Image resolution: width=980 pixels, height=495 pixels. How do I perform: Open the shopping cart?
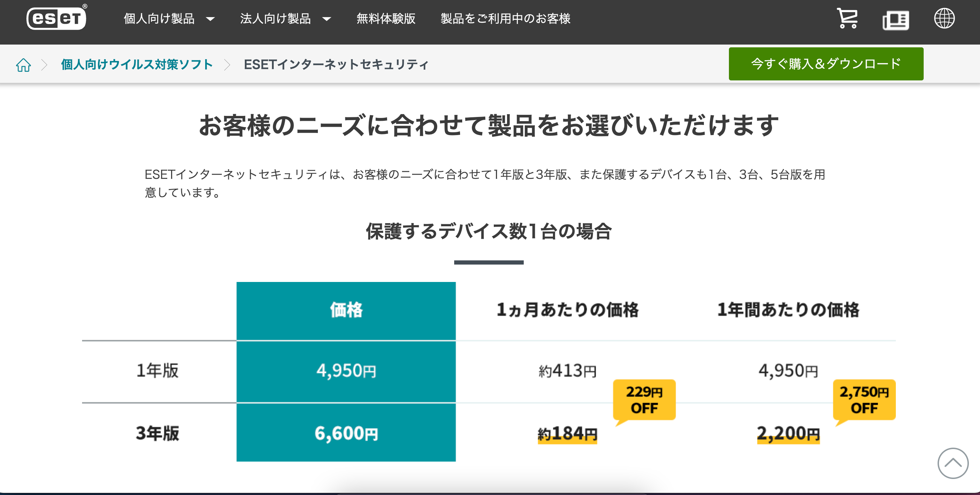[x=848, y=18]
